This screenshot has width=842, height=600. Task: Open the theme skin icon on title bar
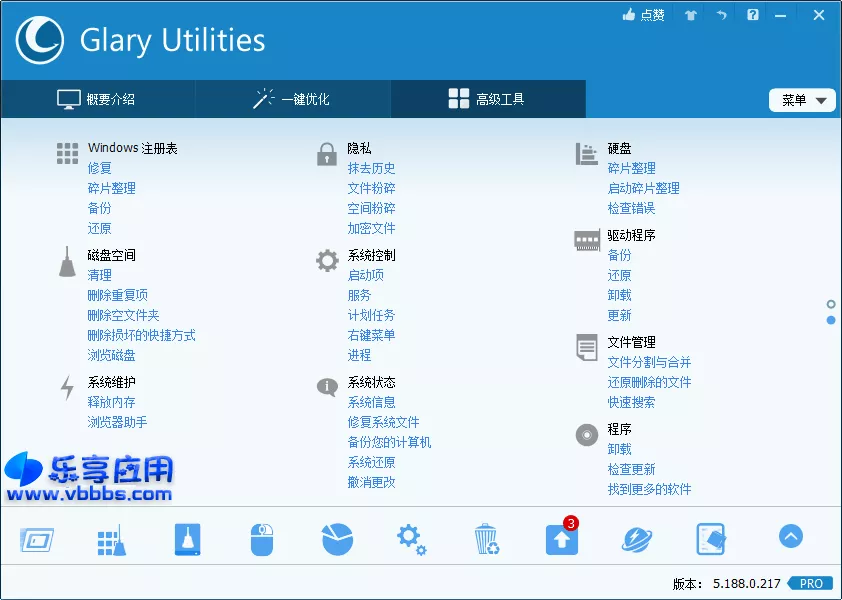tap(690, 15)
